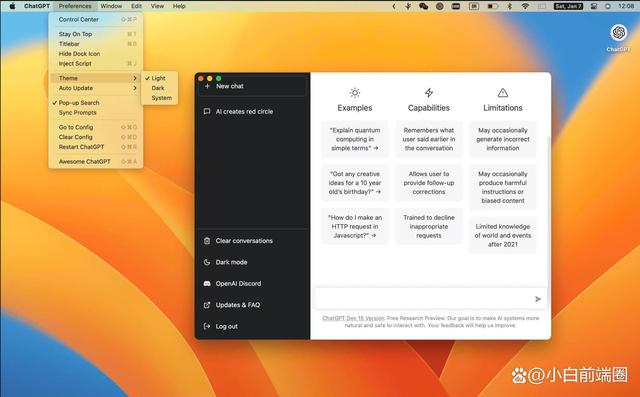Click the moon icon for Dark mode
Image resolution: width=640 pixels, height=397 pixels.
click(x=207, y=262)
